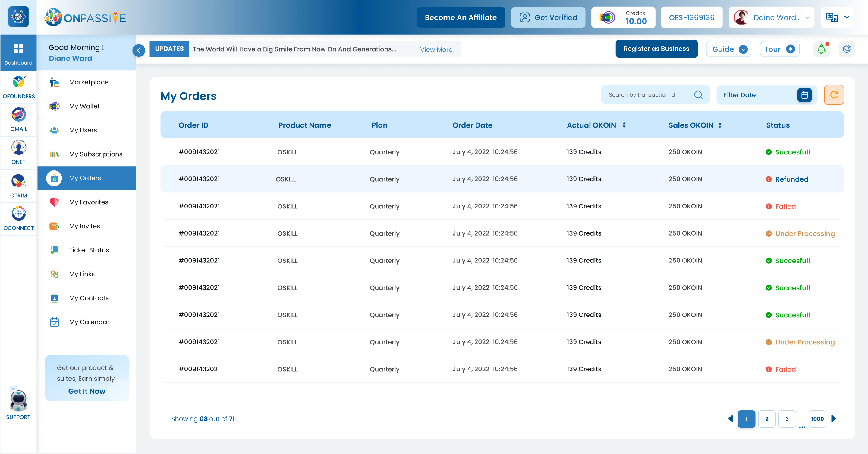Click Product Name column header
This screenshot has height=454, width=868.
(304, 125)
